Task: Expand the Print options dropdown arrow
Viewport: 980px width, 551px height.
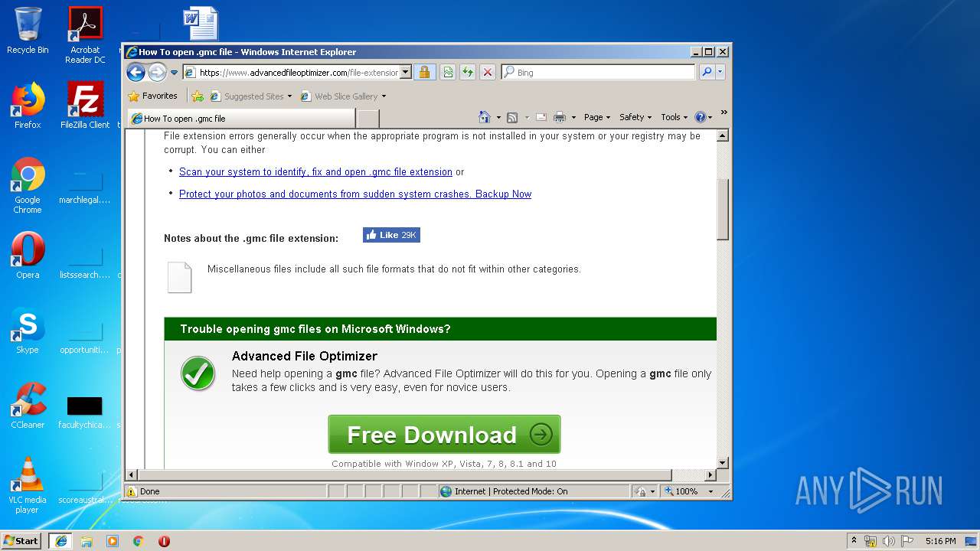Action: click(573, 118)
